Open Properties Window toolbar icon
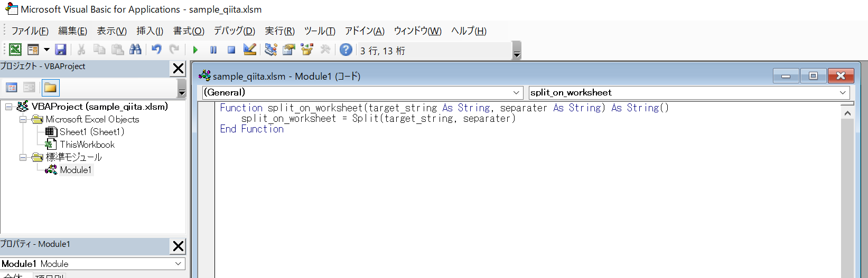 click(289, 50)
